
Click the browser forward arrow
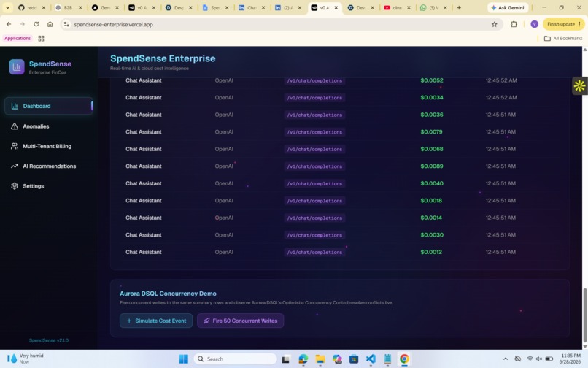(22, 24)
